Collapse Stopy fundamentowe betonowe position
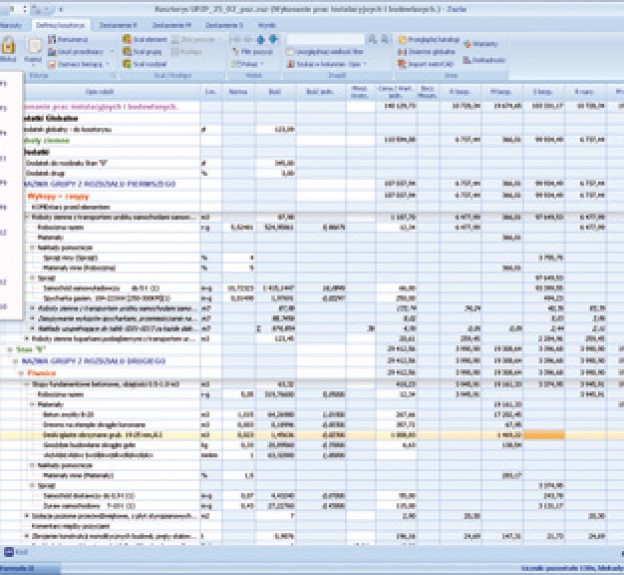The image size is (624, 575). (x=27, y=384)
